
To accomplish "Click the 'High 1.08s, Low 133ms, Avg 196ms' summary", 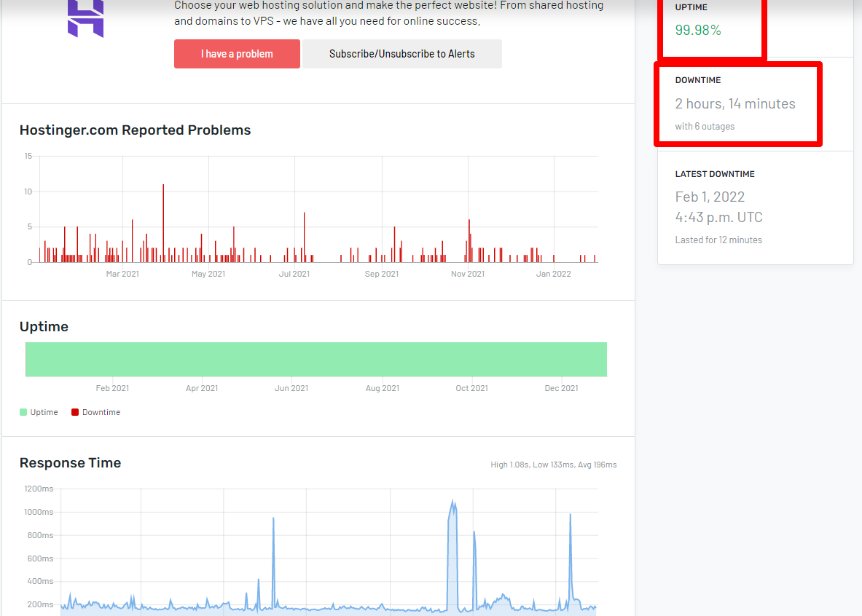I will pyautogui.click(x=554, y=465).
